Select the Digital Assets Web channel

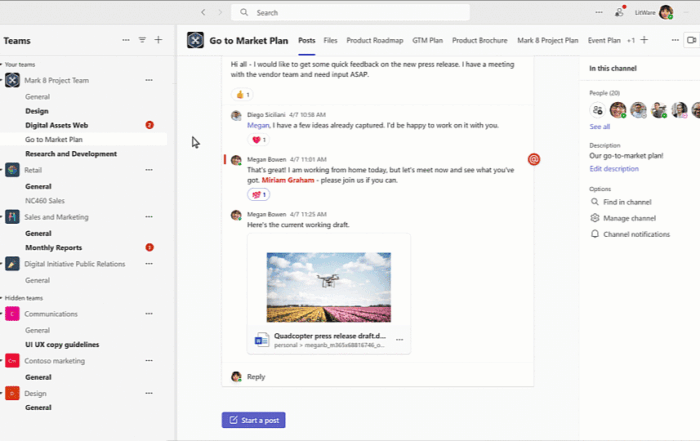tap(57, 125)
